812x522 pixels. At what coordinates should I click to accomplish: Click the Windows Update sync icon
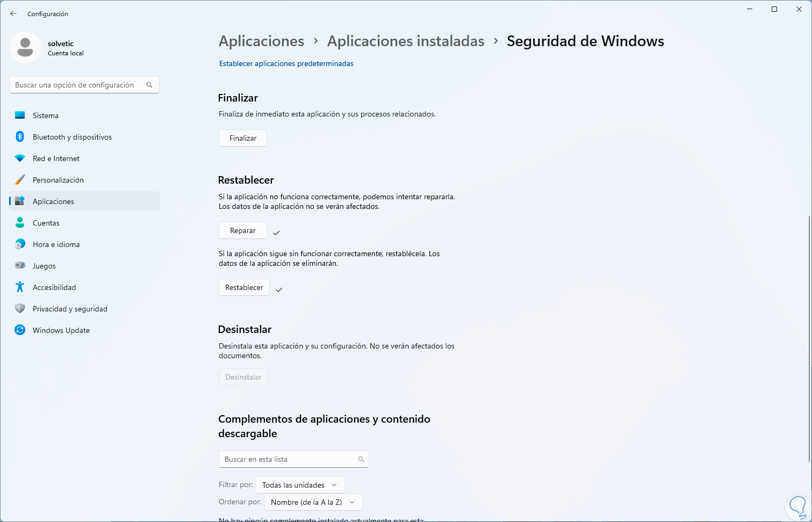click(20, 330)
